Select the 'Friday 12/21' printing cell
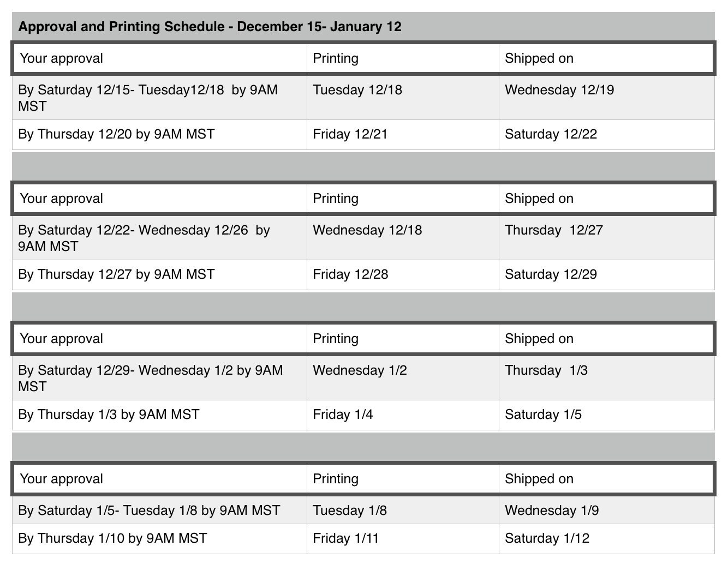The image size is (728, 564). (403, 134)
